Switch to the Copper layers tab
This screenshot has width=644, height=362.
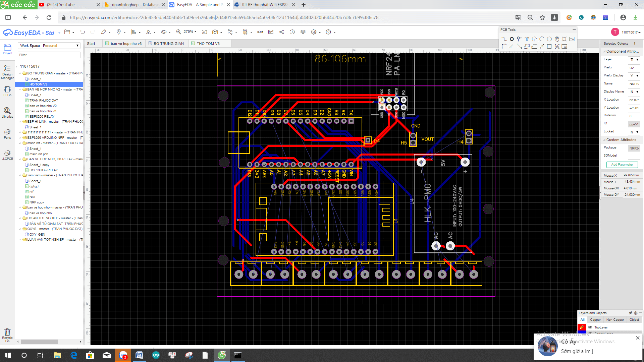(x=595, y=320)
